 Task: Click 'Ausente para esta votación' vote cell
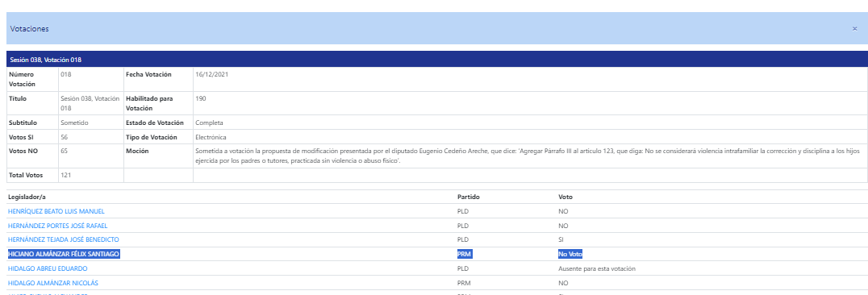597,268
